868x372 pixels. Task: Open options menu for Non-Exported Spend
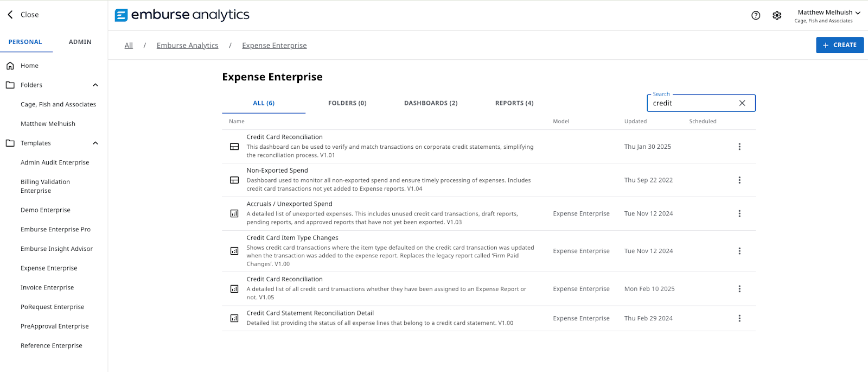(x=739, y=180)
